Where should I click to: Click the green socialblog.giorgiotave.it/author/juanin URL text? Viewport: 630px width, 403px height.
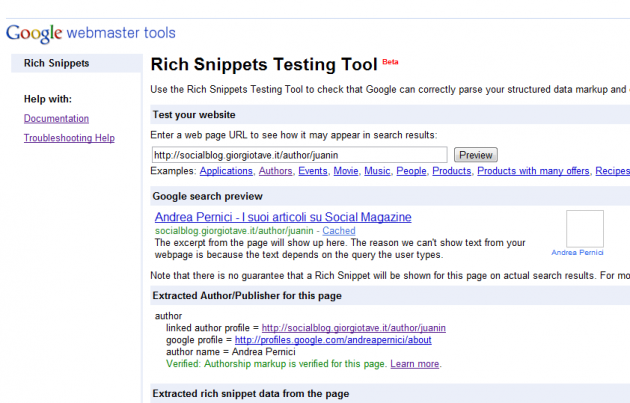234,231
